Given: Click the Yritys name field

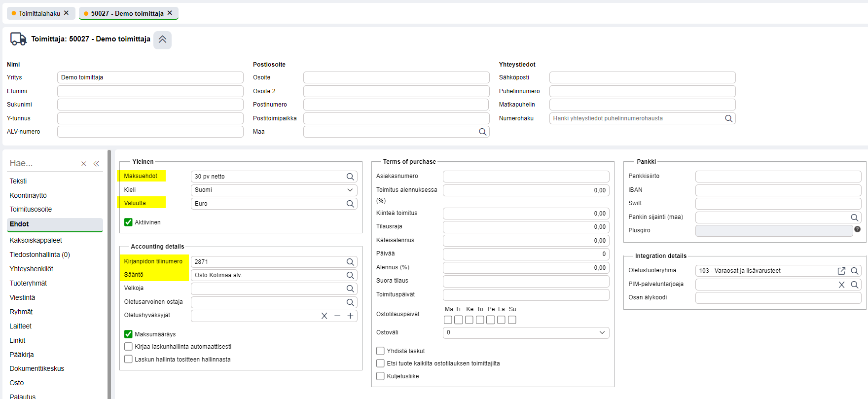Looking at the screenshot, I should [x=150, y=77].
